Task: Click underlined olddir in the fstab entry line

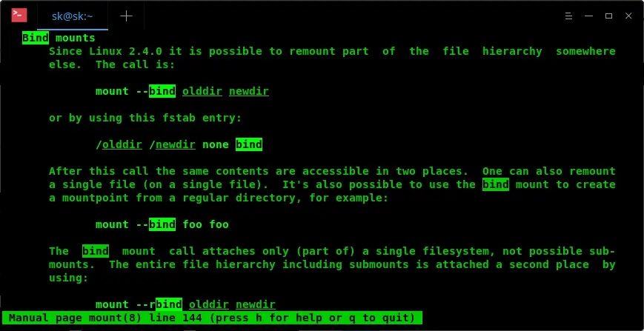Action: [x=122, y=144]
